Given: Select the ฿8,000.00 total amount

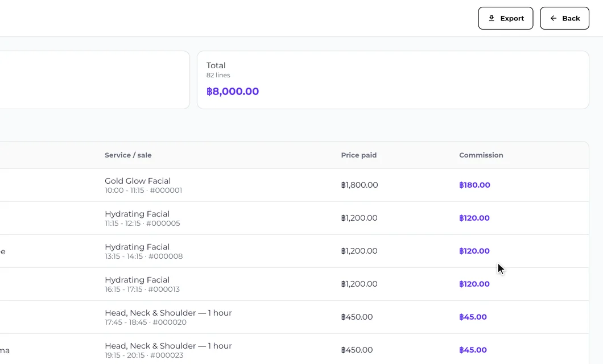Looking at the screenshot, I should [233, 92].
